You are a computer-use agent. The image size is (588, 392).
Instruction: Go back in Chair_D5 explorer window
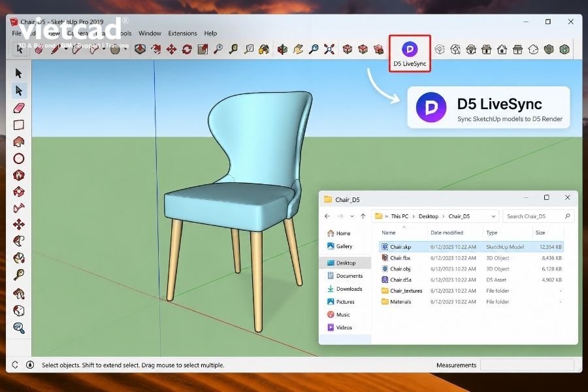coord(327,216)
